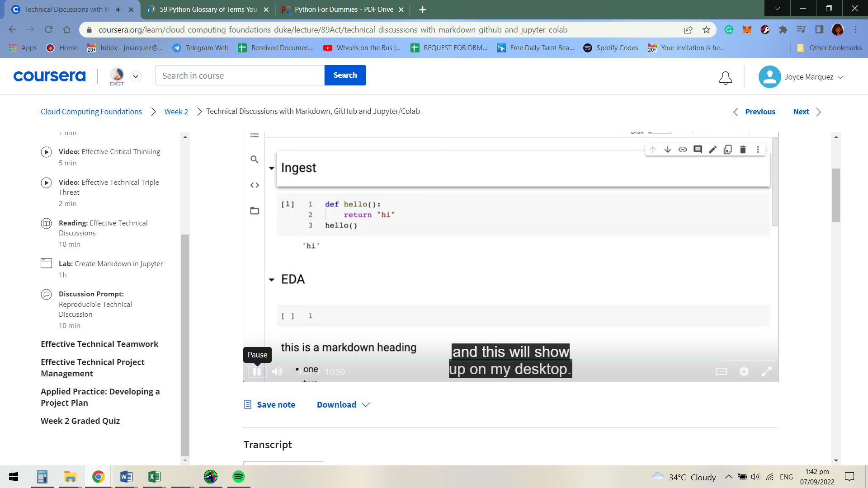Mute the video volume
Image resolution: width=868 pixels, height=488 pixels.
[x=277, y=371]
